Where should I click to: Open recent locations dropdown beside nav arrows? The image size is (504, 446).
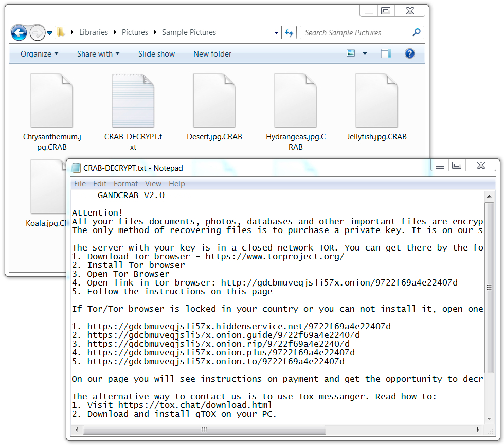tap(49, 33)
